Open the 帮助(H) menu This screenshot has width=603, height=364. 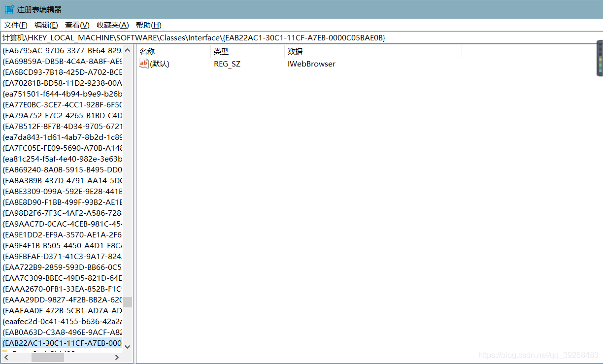[x=149, y=25]
